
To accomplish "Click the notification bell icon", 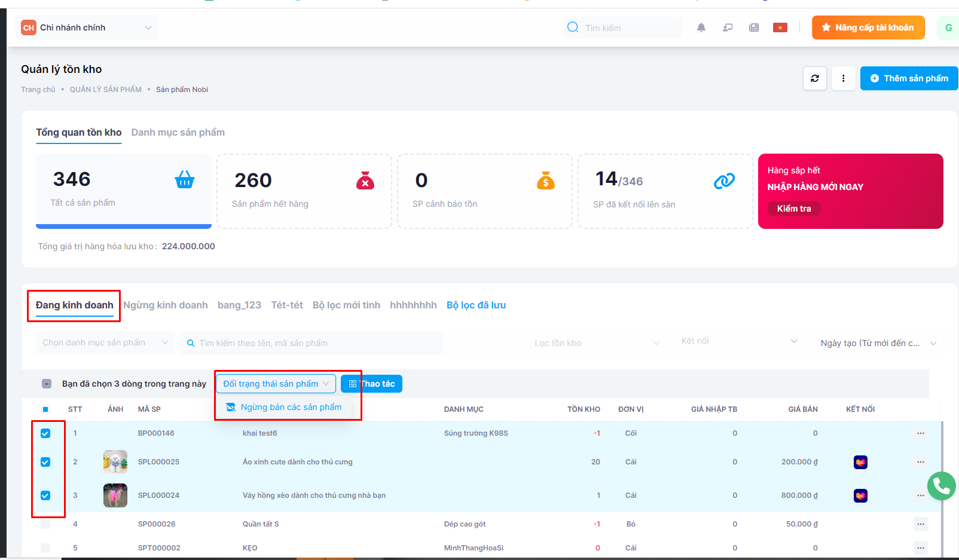I will (701, 27).
